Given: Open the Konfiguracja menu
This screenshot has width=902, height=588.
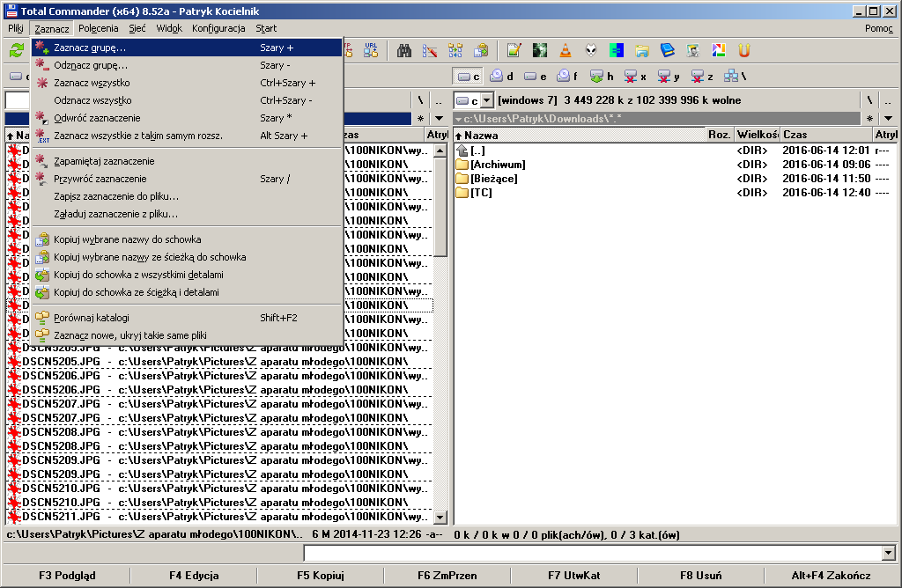Looking at the screenshot, I should [218, 28].
